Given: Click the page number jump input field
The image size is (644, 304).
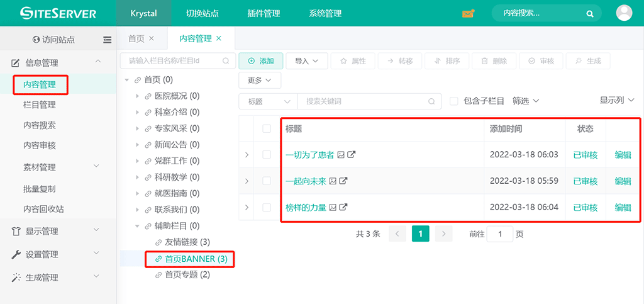Looking at the screenshot, I should coord(500,234).
